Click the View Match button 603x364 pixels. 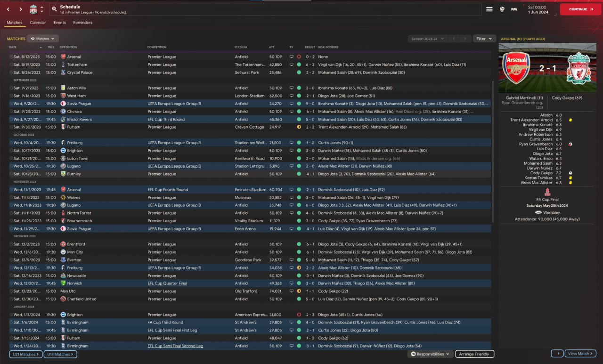(580, 354)
